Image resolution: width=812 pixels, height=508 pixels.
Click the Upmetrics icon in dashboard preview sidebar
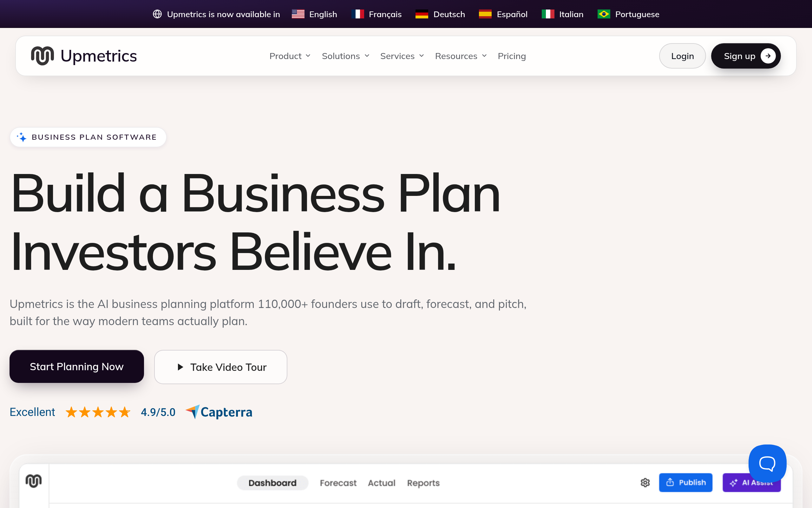coord(34,481)
